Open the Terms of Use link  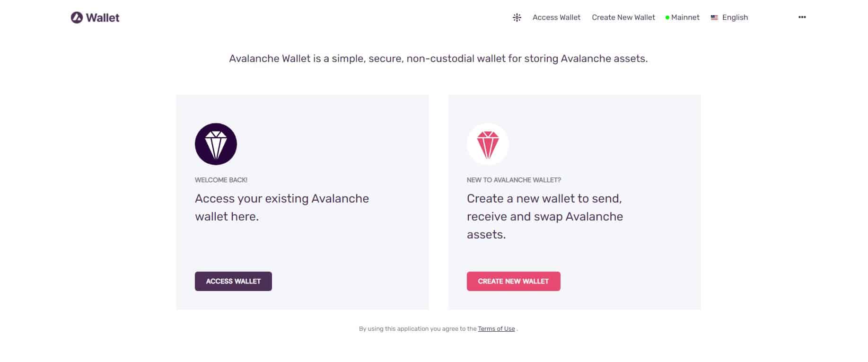496,329
